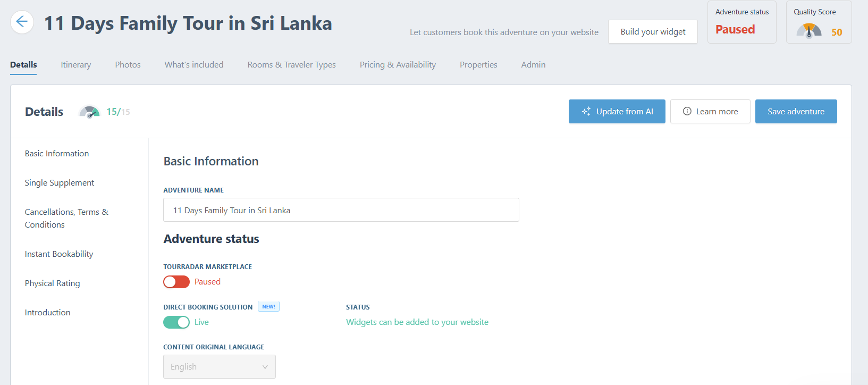Click the Build your widget button
868x385 pixels.
pyautogui.click(x=653, y=32)
